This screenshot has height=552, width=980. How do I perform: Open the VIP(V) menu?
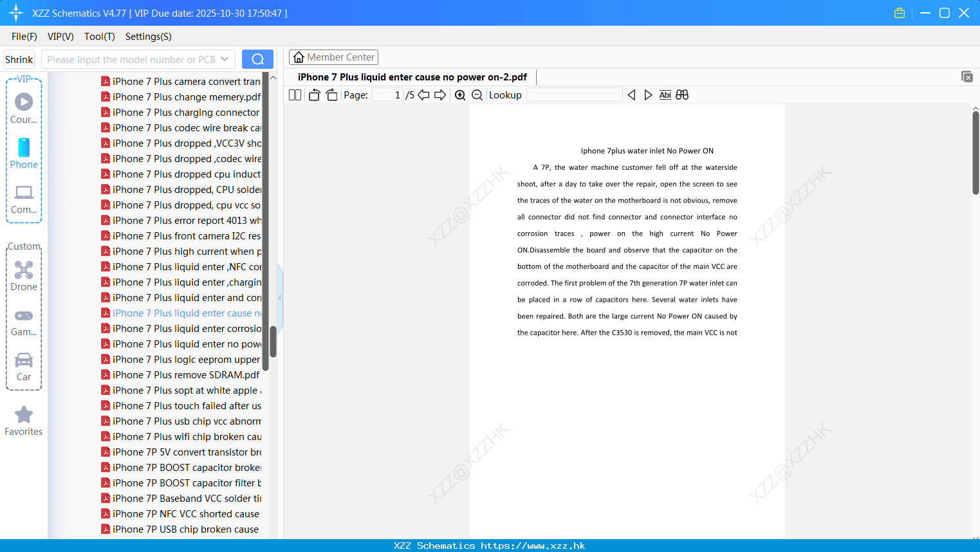tap(60, 37)
